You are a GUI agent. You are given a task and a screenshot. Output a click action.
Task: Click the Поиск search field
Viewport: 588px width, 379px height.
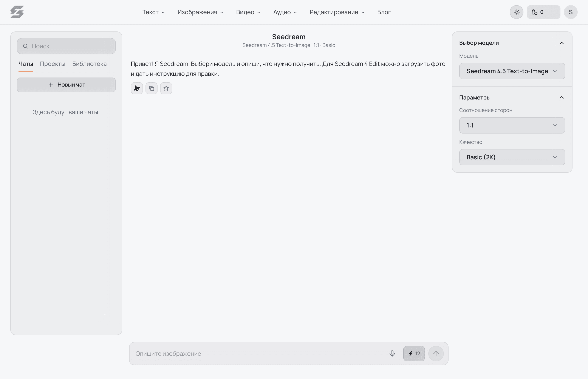(x=66, y=46)
